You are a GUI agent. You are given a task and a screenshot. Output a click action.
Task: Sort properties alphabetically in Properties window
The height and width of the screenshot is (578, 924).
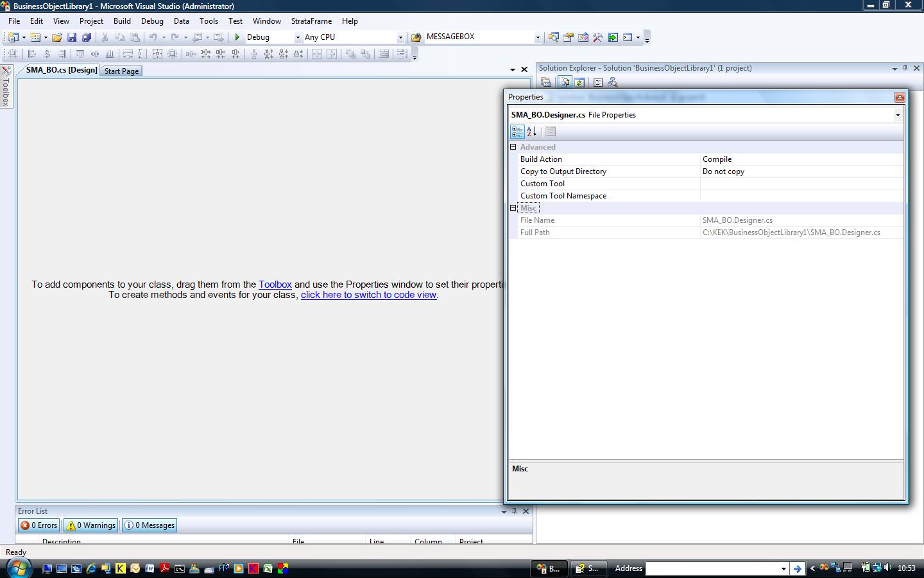tap(531, 132)
